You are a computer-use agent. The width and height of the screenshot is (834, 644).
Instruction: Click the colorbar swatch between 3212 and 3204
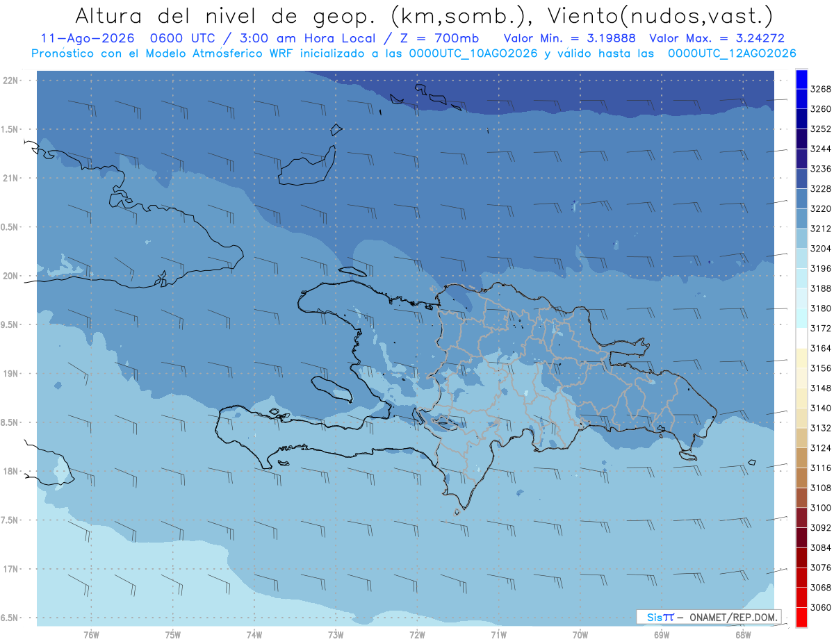tap(801, 238)
